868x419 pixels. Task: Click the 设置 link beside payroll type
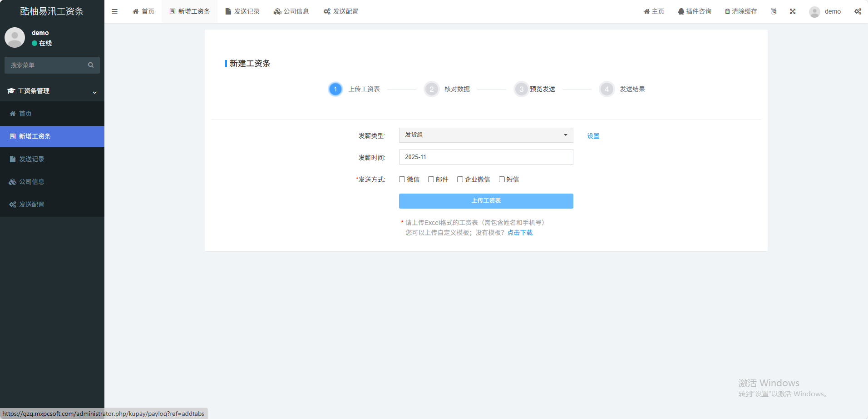click(x=593, y=136)
